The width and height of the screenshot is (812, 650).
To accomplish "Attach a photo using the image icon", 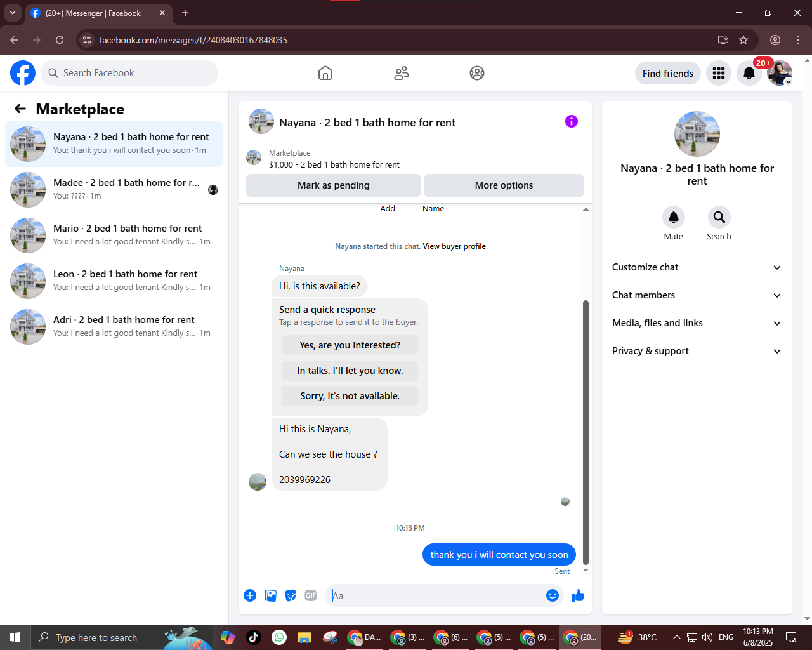I will click(x=270, y=595).
